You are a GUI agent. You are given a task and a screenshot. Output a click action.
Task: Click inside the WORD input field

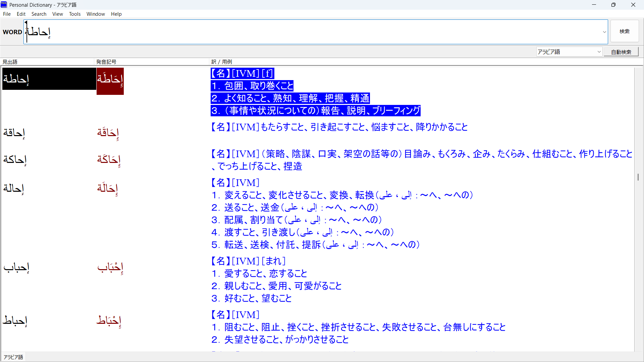pos(302,32)
